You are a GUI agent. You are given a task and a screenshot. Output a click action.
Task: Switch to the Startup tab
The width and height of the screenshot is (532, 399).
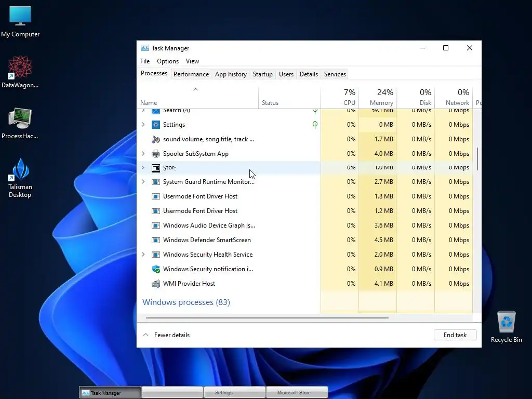coord(262,74)
